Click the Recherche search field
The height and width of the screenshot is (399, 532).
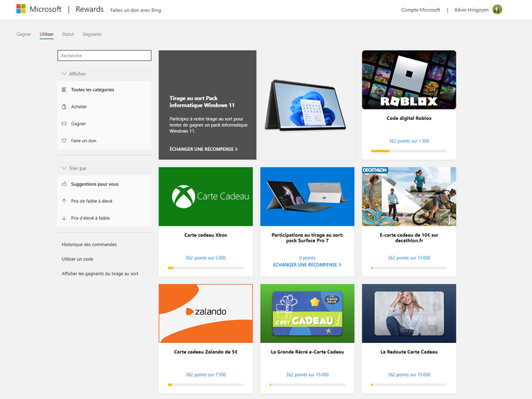(104, 55)
